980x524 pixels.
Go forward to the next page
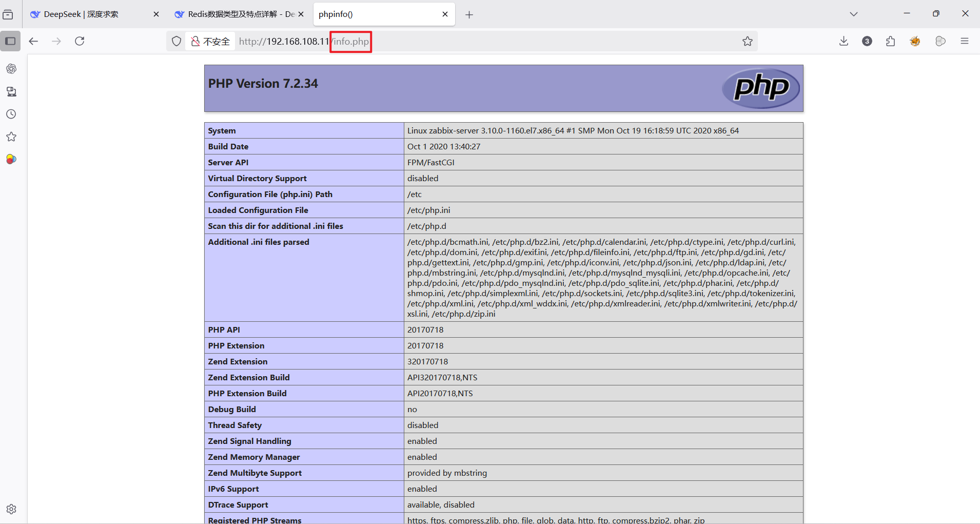click(56, 41)
